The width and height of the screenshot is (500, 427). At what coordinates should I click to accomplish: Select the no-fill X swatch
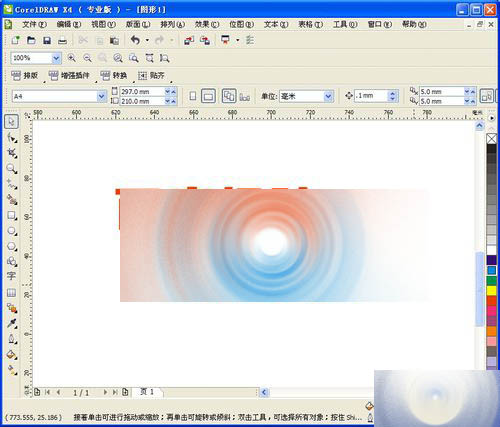pos(491,139)
